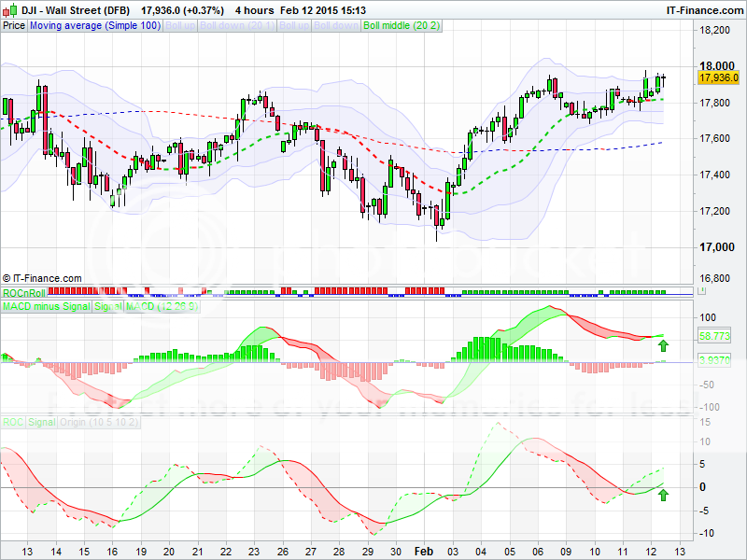This screenshot has width=747, height=560.
Task: Click the yellow 17,936.0 current price tag
Action: point(719,77)
